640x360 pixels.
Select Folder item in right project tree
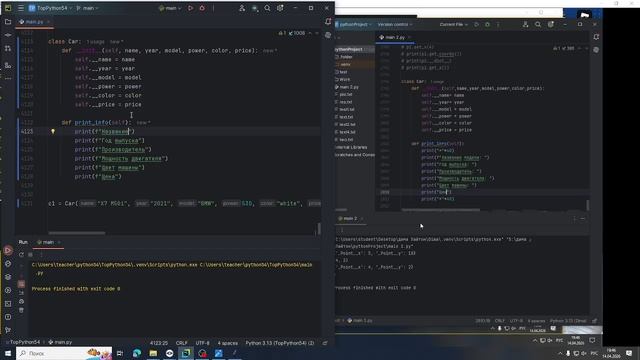point(346,57)
